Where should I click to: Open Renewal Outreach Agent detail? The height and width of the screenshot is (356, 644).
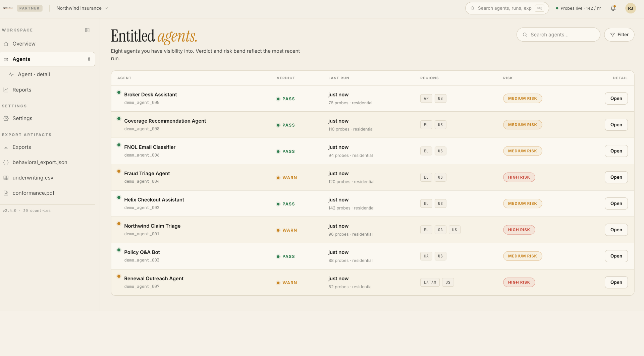(x=616, y=282)
